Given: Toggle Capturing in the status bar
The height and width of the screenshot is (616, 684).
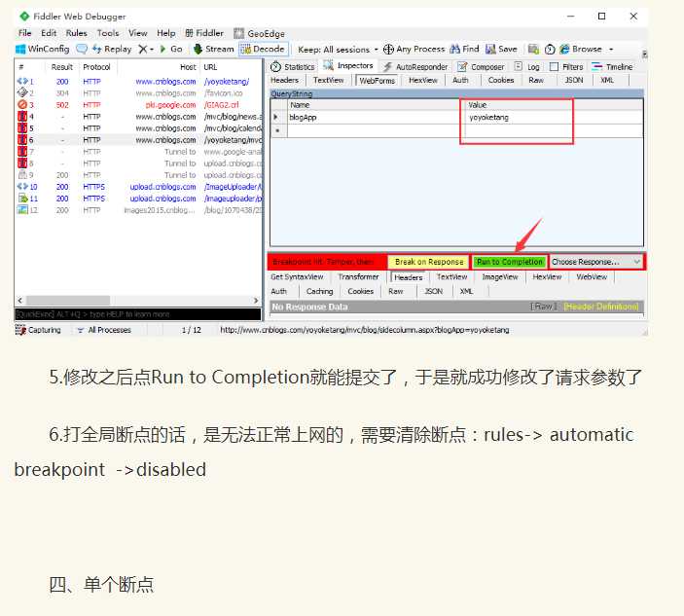Looking at the screenshot, I should coord(38,330).
